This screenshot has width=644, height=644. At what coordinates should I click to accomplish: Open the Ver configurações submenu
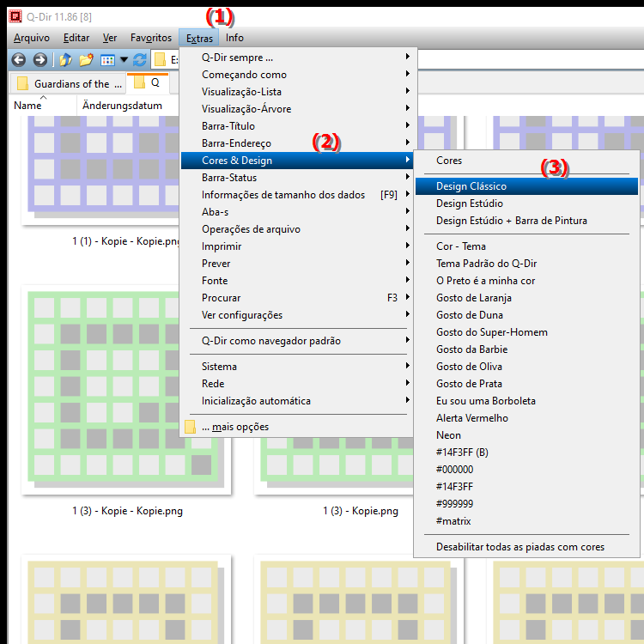tap(297, 315)
